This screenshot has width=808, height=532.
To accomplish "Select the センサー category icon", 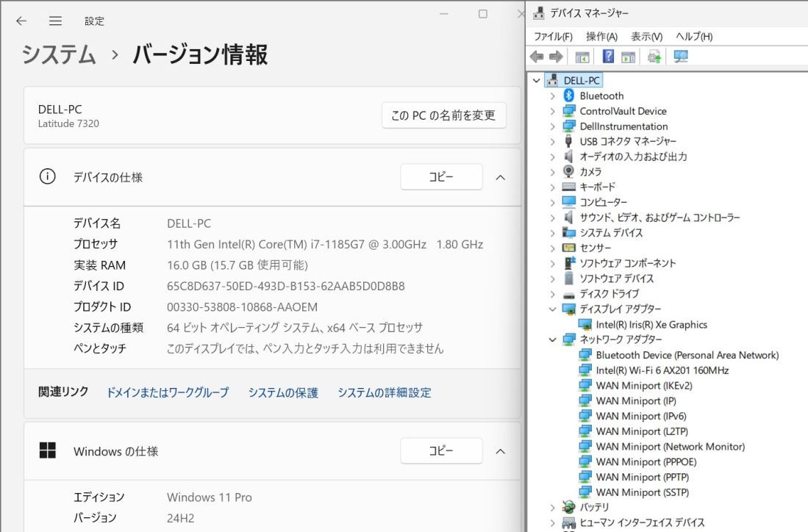I will pos(569,248).
